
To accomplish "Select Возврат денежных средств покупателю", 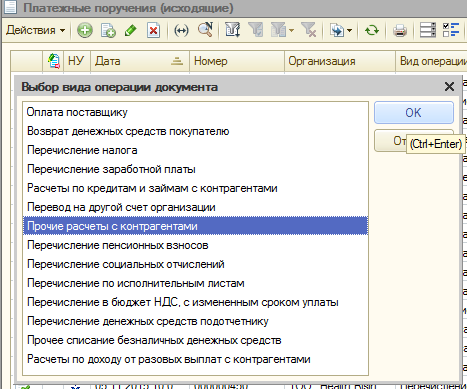I will point(195,131).
